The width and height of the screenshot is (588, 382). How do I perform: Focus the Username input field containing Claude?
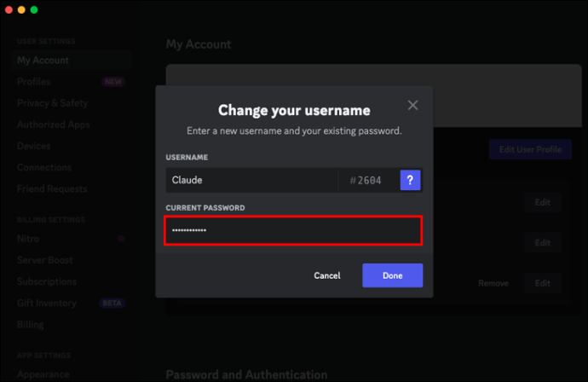point(251,180)
